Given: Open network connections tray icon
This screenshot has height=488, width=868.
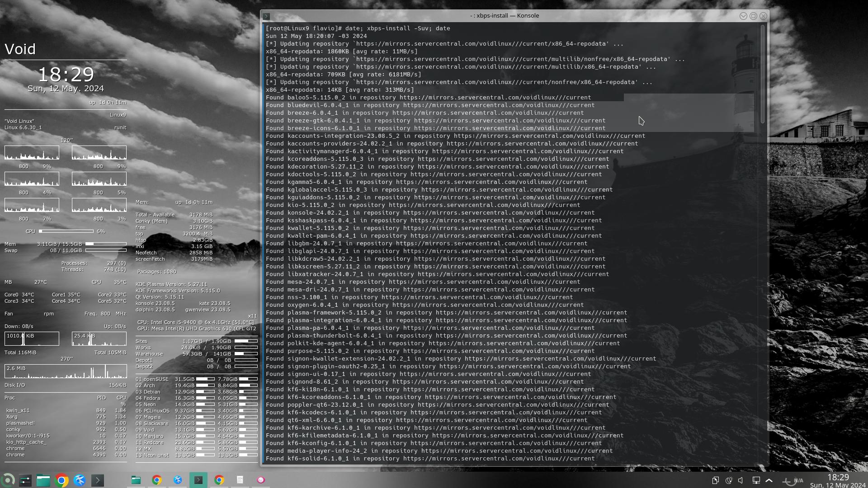Looking at the screenshot, I should [x=756, y=480].
